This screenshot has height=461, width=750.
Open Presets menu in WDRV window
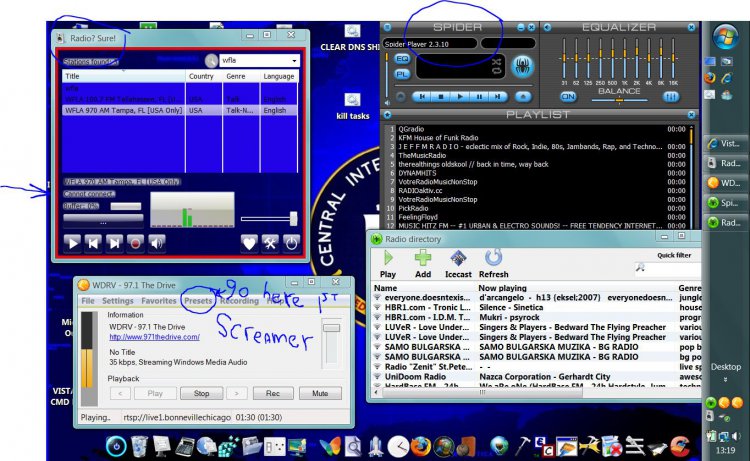198,301
